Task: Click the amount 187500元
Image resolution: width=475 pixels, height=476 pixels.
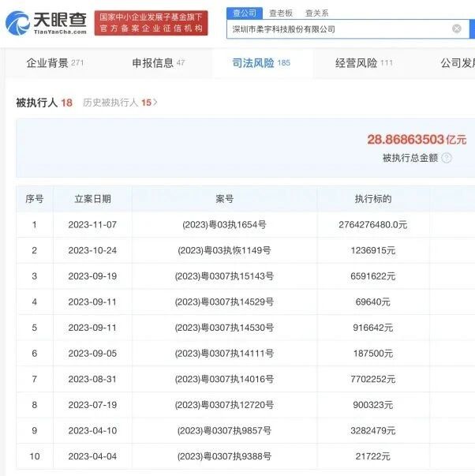Action: 373,354
